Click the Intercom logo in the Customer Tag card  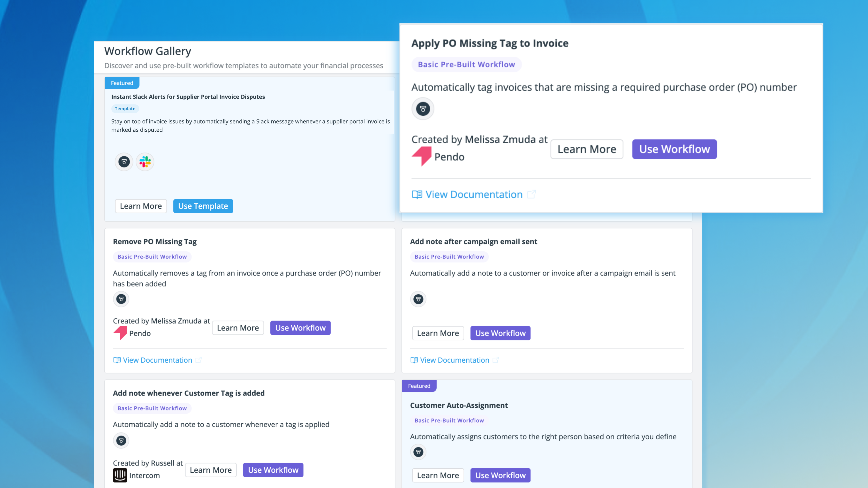click(120, 475)
